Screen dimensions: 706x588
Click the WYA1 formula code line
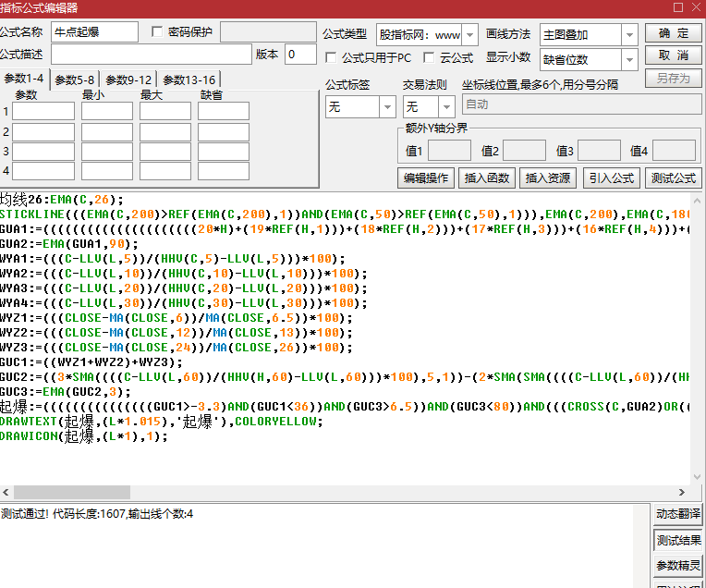[x=173, y=259]
